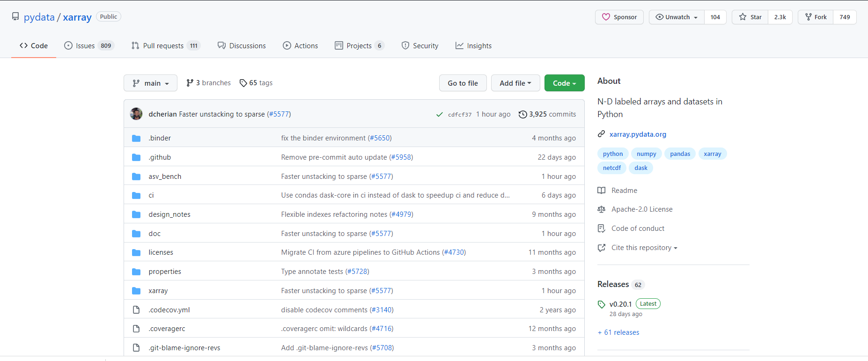Open commit history clock icon

(x=522, y=114)
